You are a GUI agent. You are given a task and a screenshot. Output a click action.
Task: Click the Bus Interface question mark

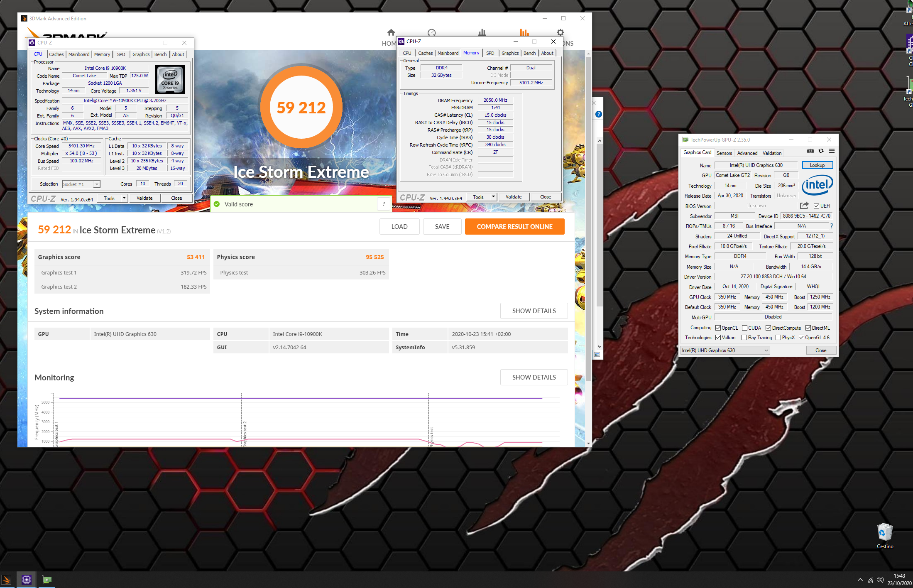pyautogui.click(x=831, y=226)
